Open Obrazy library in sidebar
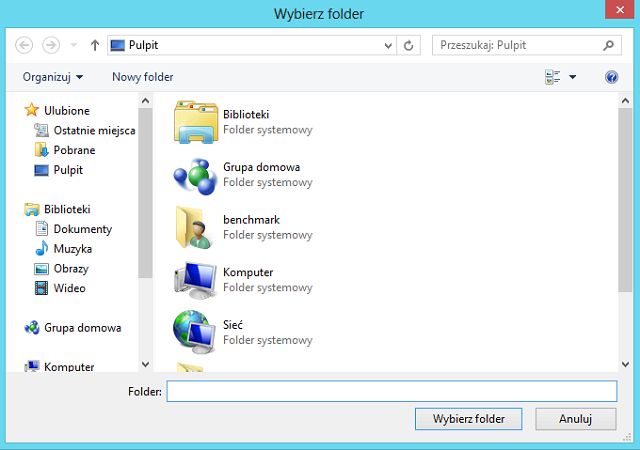The image size is (640, 450). (x=71, y=268)
